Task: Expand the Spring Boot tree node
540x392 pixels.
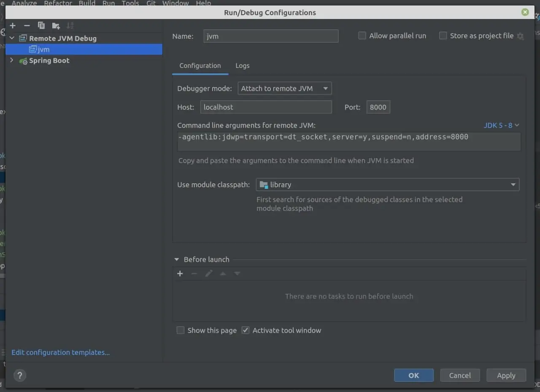Action: pos(11,60)
